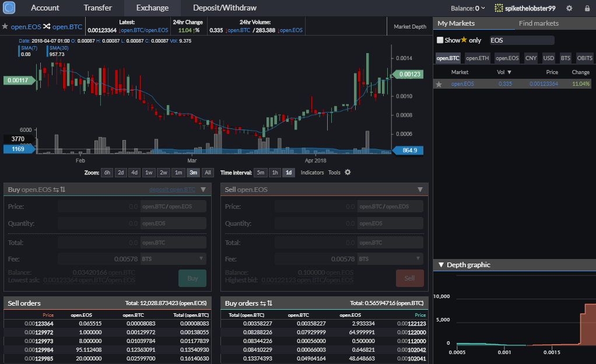Open the Indicators menu
Image resolution: width=596 pixels, height=364 pixels.
point(312,173)
